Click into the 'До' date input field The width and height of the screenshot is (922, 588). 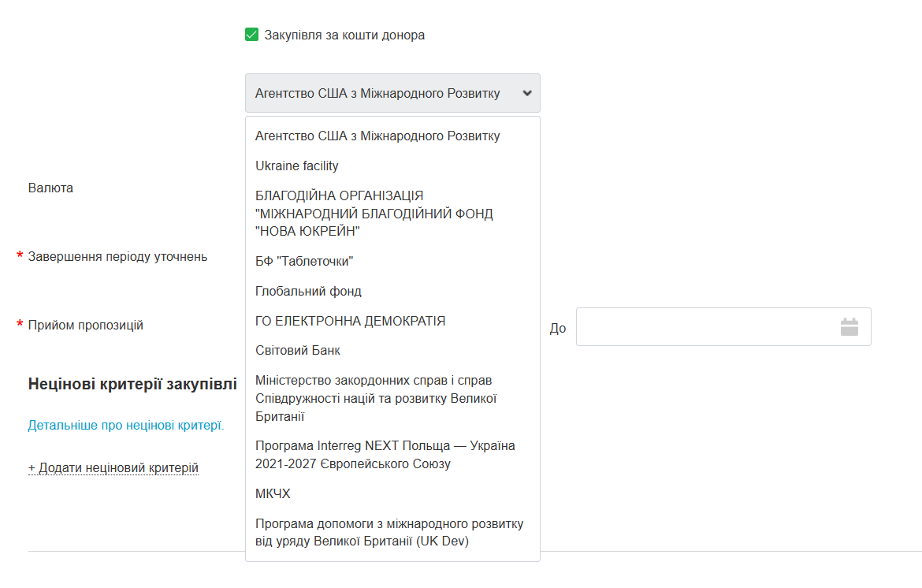point(705,327)
